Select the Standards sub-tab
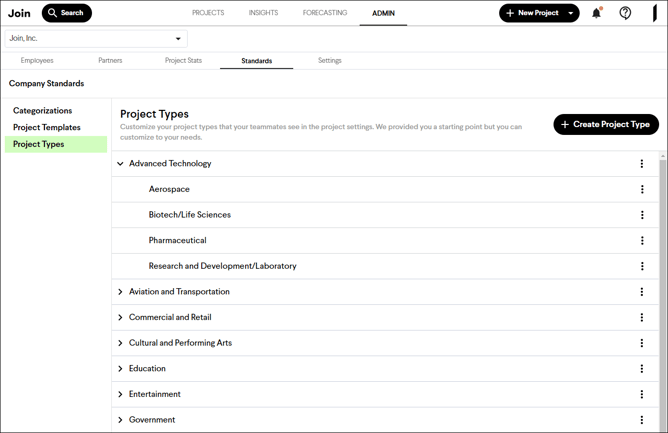668x433 pixels. coord(256,61)
